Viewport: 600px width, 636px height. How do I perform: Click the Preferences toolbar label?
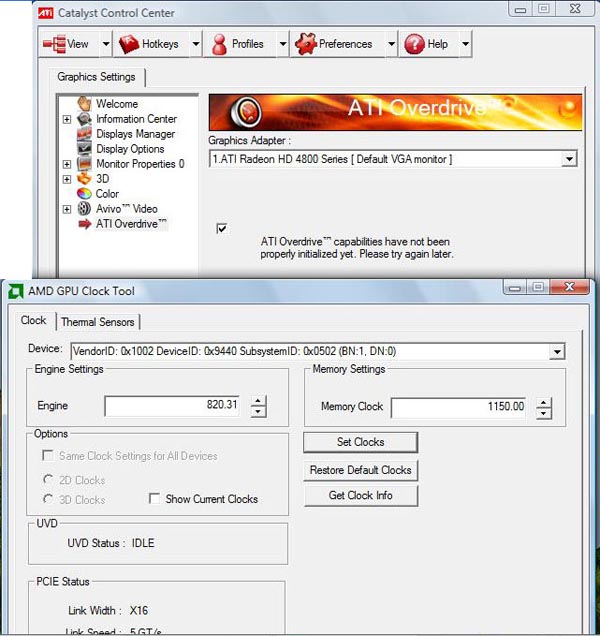(x=346, y=44)
